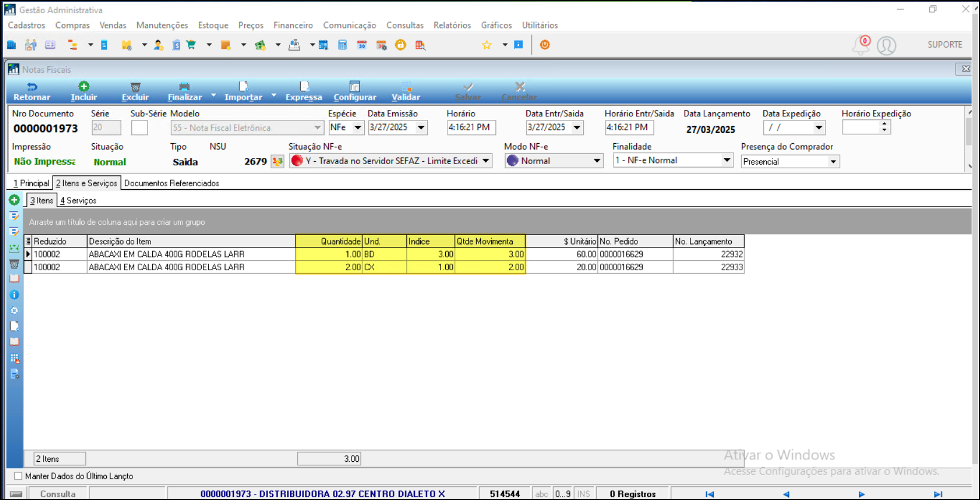The width and height of the screenshot is (980, 500).
Task: Click the Sub-Série empty box field
Action: [140, 128]
